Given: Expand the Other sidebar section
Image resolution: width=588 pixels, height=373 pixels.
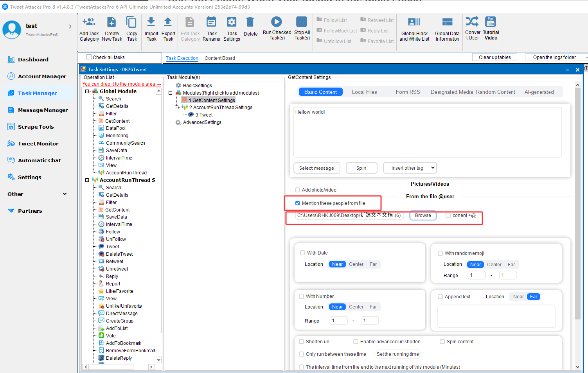Looking at the screenshot, I should coord(65,194).
